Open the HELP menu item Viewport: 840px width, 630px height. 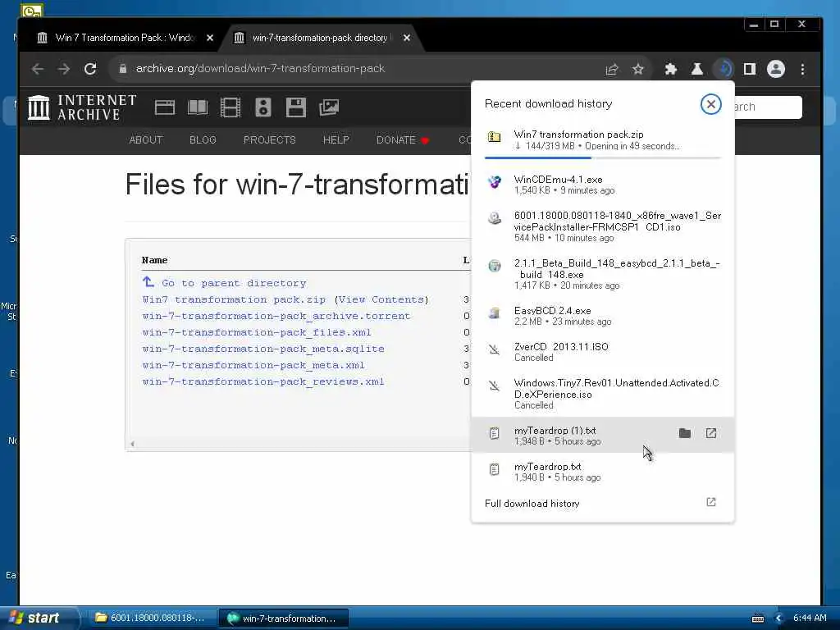tap(336, 139)
